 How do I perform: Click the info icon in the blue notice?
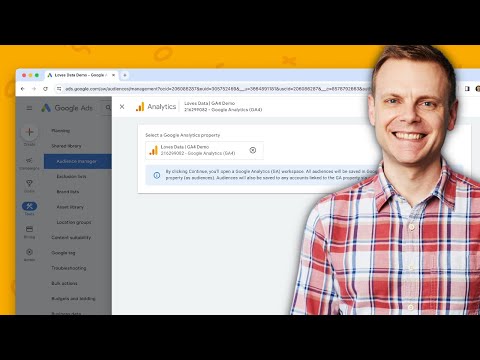[x=157, y=175]
